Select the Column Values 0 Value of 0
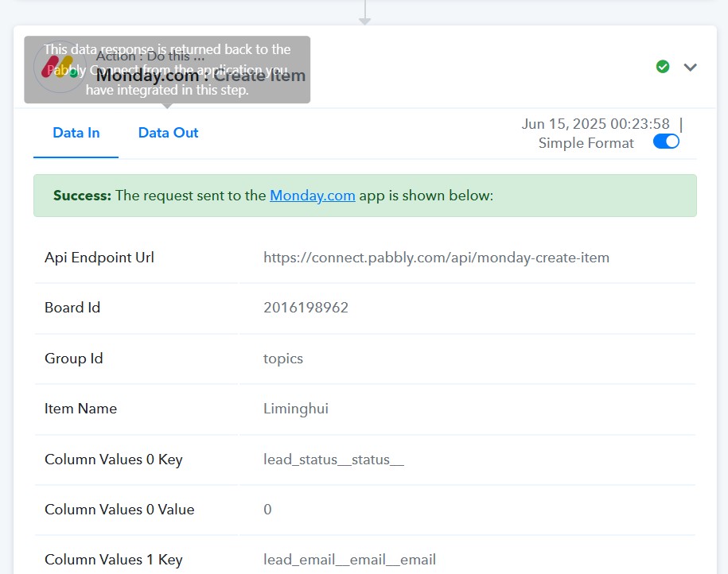This screenshot has width=728, height=574. pos(267,510)
